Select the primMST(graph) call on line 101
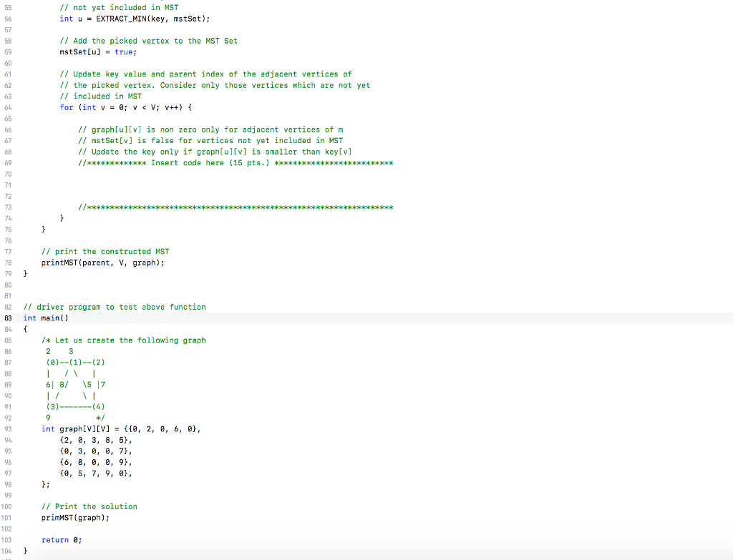This screenshot has width=733, height=560. click(x=74, y=517)
